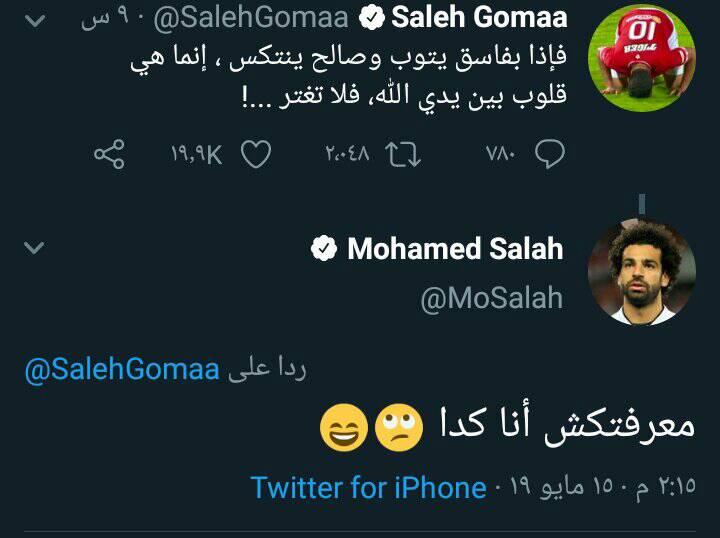Click the retweet count next to the retweet icon

tap(347, 154)
